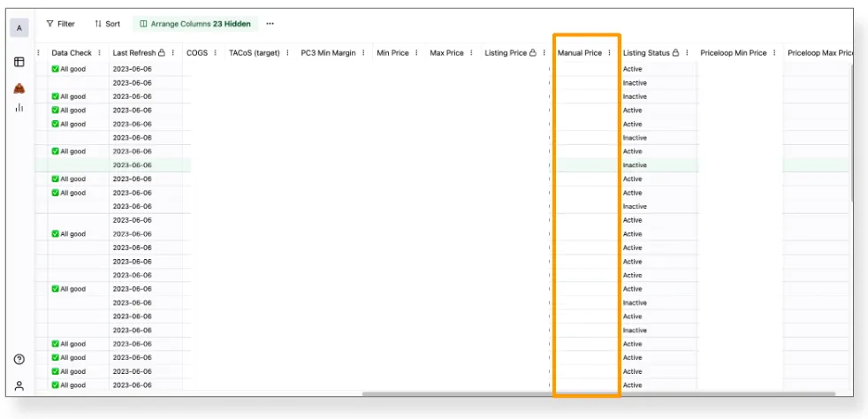Open the Listing Status column options menu
Screen dimensions: 868x419
687,53
